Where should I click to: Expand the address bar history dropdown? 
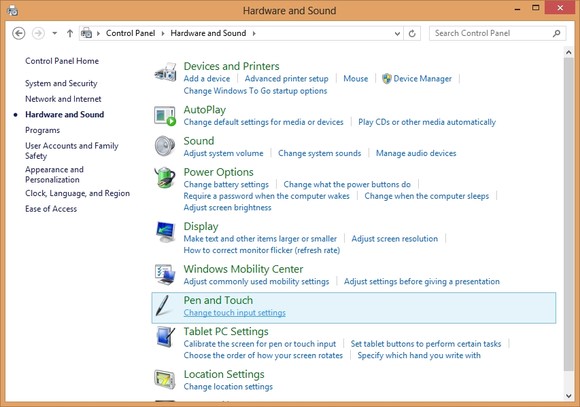(397, 33)
